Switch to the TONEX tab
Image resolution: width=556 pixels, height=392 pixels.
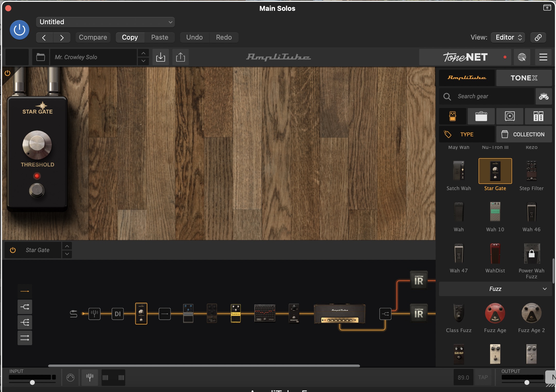[524, 78]
